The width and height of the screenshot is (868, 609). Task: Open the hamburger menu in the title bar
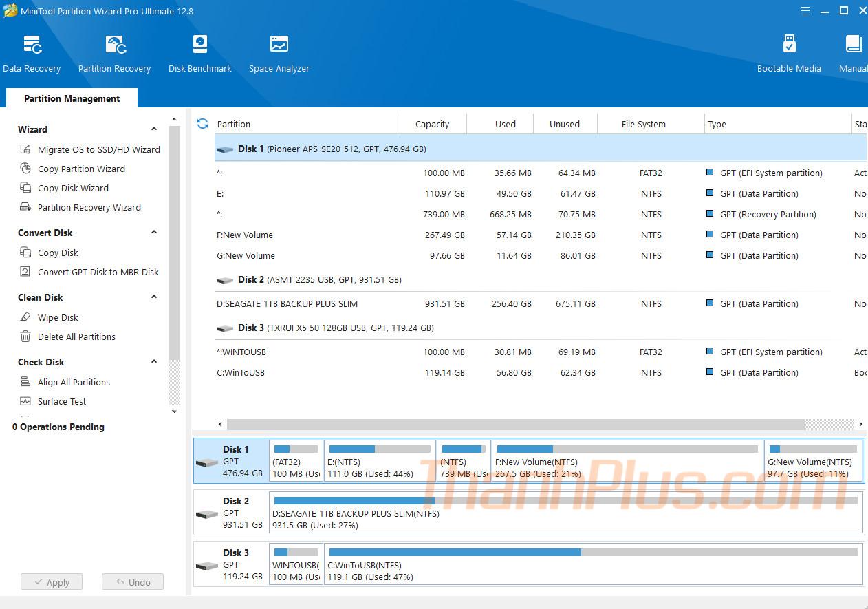805,10
